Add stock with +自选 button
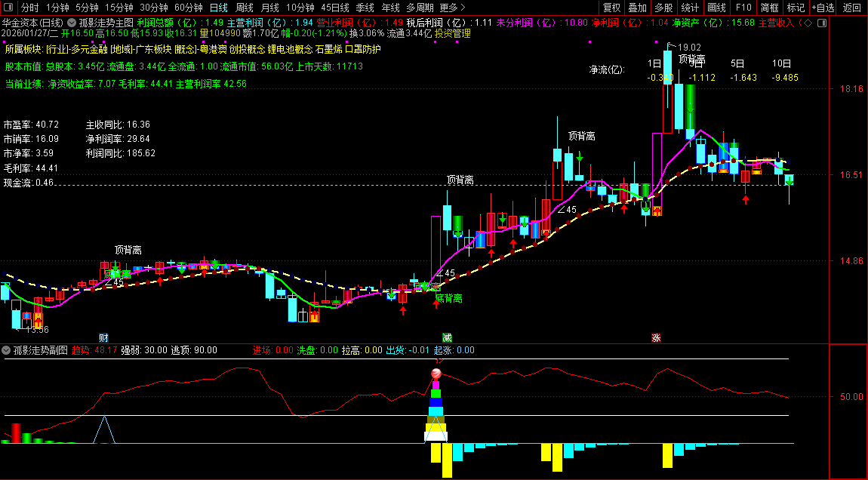The image size is (868, 480). 823,8
